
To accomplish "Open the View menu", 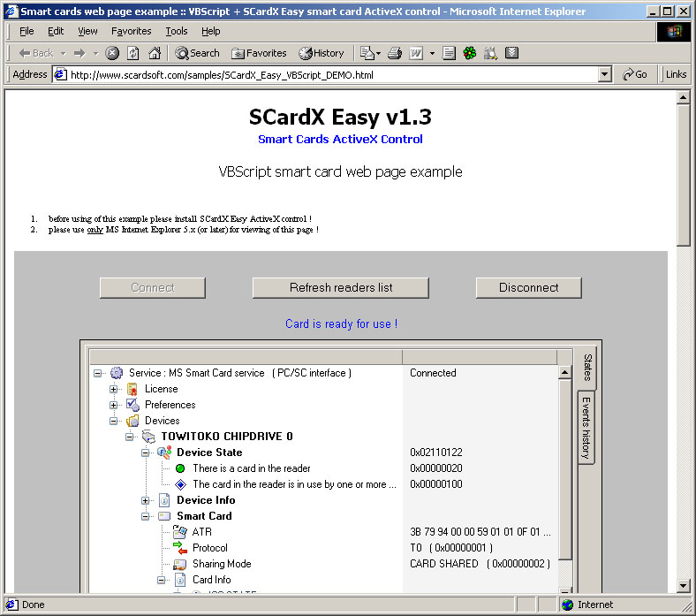I will (87, 31).
